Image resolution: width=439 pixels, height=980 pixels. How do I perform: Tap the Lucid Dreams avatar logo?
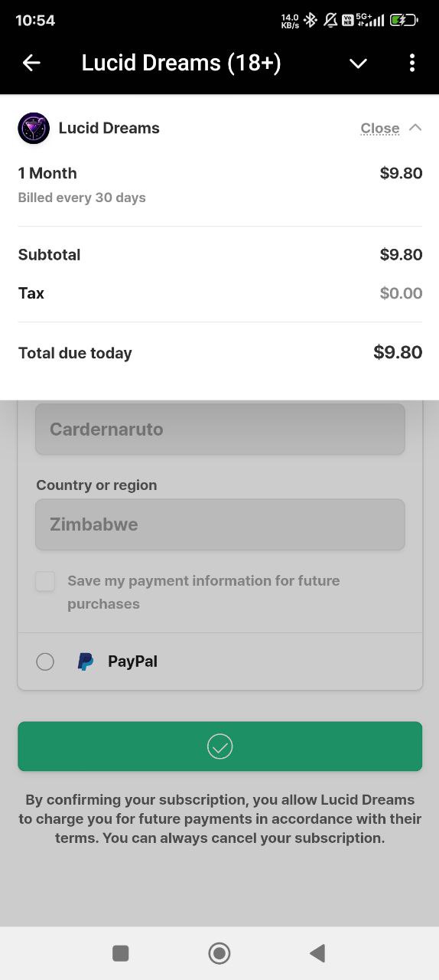(34, 128)
